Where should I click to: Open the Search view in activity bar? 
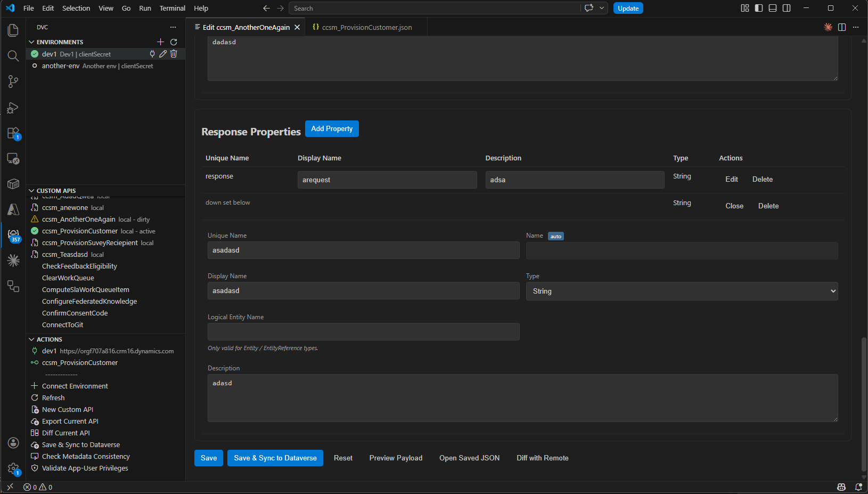pyautogui.click(x=13, y=56)
